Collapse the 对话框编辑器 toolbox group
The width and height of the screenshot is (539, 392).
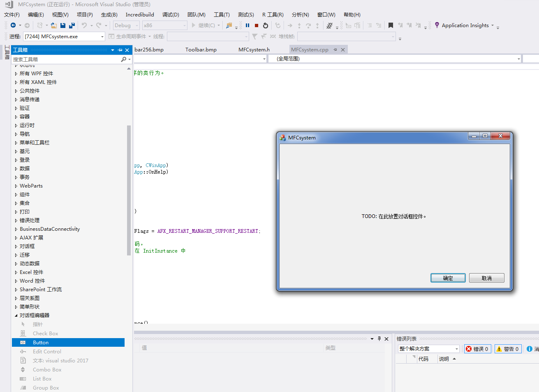pyautogui.click(x=16, y=315)
